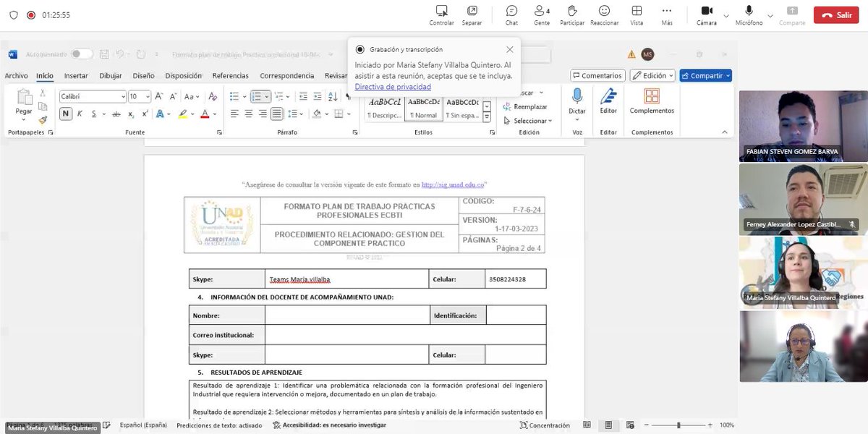Open the Calibri font name dropdown
Screen dimensions: 868x434
pos(122,96)
